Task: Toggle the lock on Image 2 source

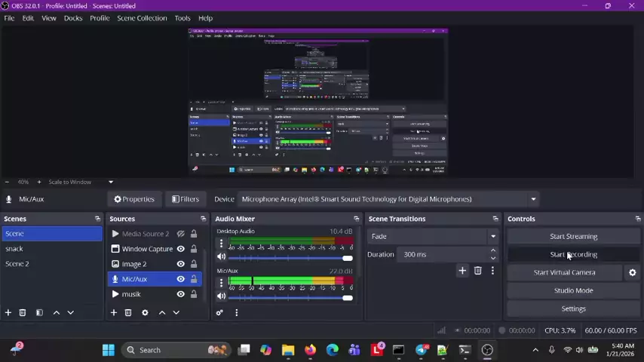Action: tap(193, 264)
